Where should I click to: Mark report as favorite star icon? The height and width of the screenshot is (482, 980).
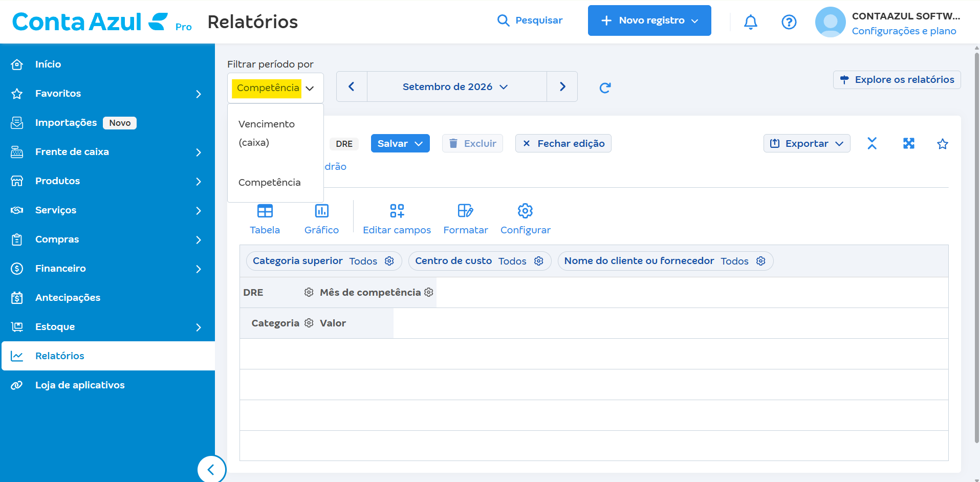tap(942, 144)
